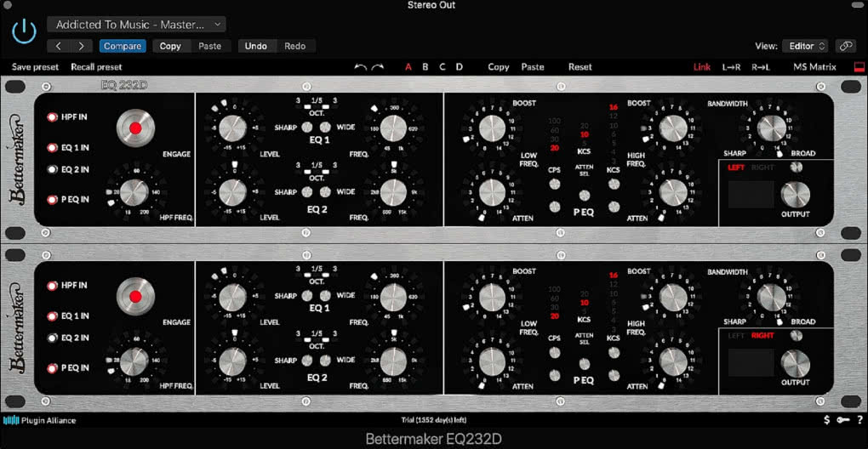Toggle P EQ IN on the top unit
This screenshot has width=868, height=449.
[53, 200]
